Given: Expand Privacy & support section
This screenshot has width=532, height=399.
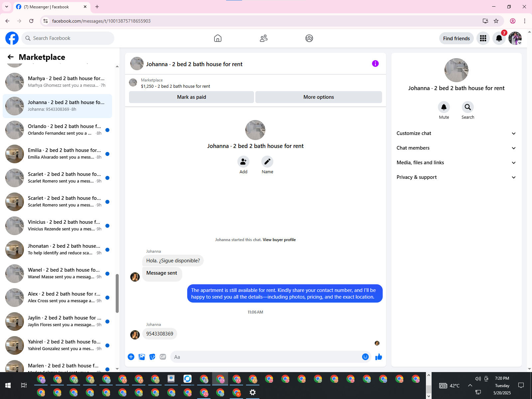Looking at the screenshot, I should [x=456, y=177].
